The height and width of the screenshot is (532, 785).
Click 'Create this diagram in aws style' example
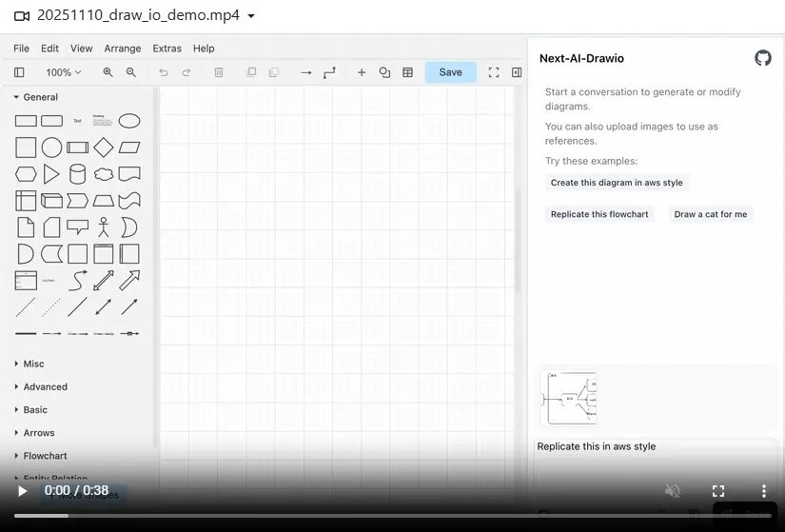[x=617, y=183]
